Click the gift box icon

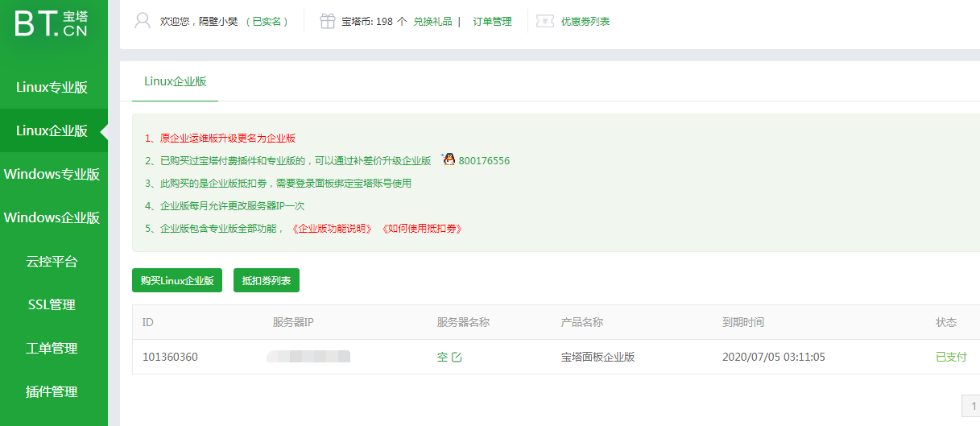coord(327,22)
